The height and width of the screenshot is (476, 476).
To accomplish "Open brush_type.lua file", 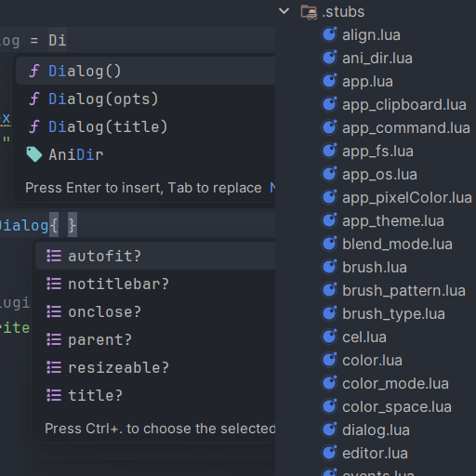I will (x=393, y=313).
